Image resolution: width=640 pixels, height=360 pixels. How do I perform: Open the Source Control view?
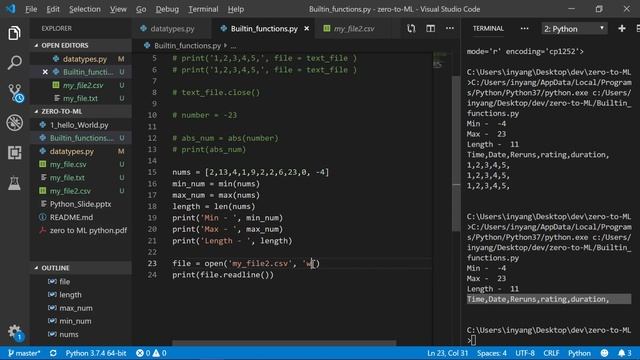click(x=15, y=93)
